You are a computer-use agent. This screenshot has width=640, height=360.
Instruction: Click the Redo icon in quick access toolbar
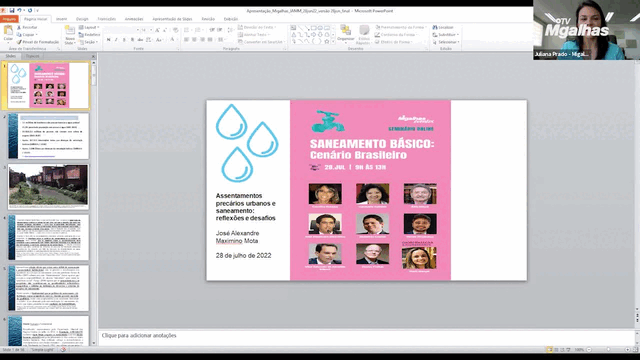pyautogui.click(x=29, y=11)
